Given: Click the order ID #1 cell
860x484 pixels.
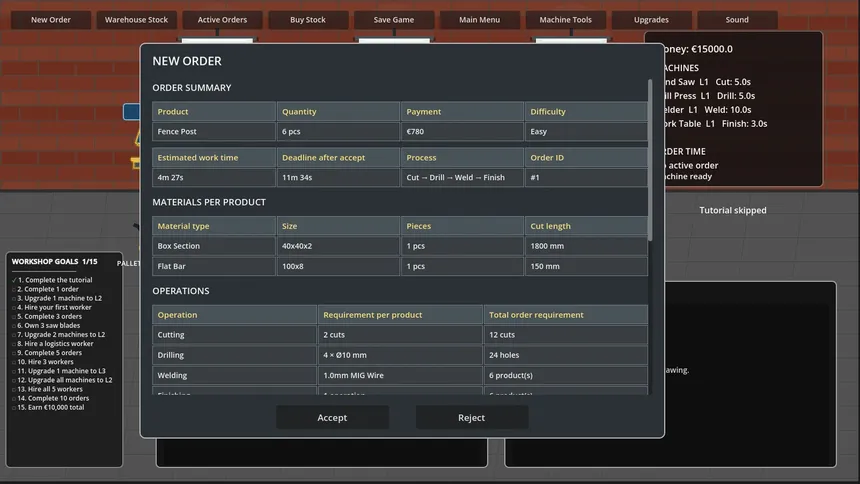Looking at the screenshot, I should point(586,178).
